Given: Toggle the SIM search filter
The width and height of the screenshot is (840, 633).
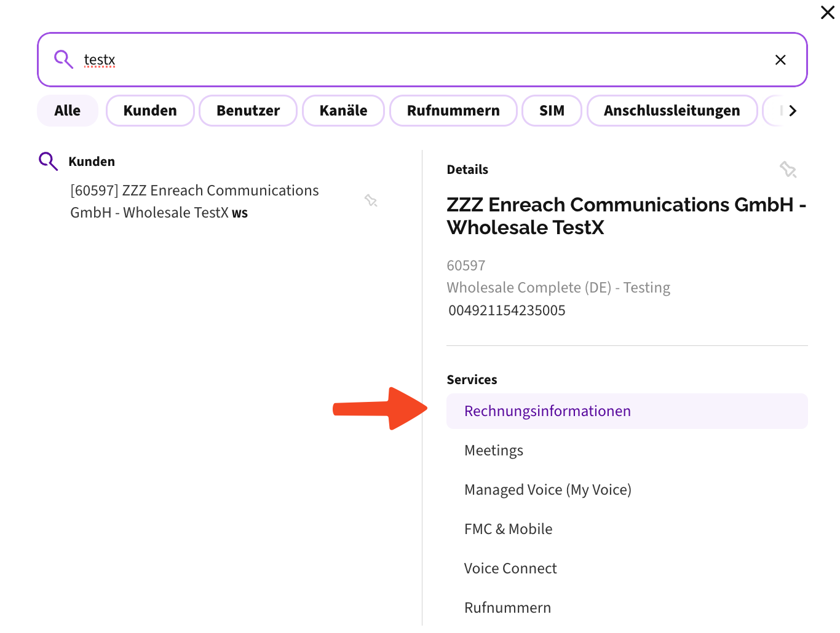Looking at the screenshot, I should (552, 111).
